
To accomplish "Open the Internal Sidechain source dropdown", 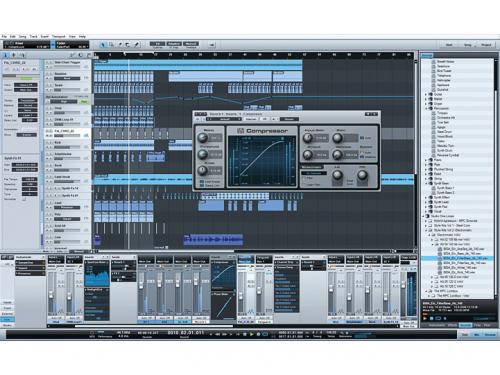I will pos(314,173).
